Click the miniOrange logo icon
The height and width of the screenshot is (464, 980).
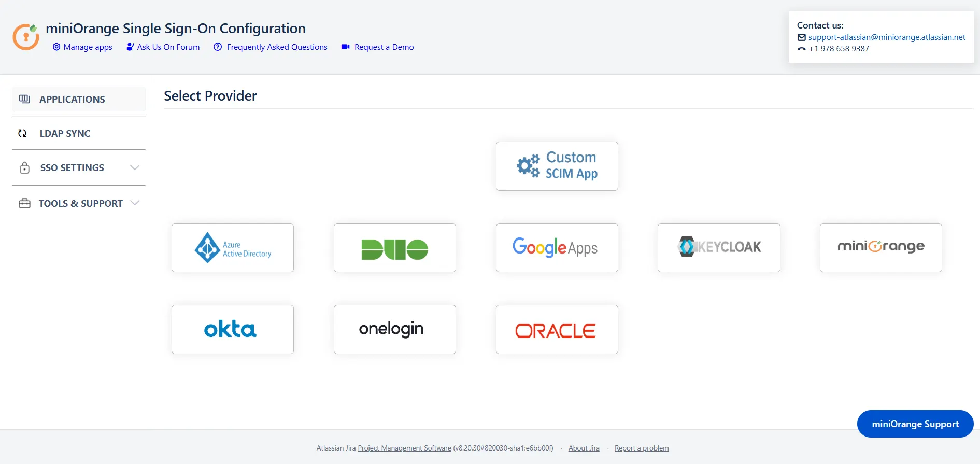(x=26, y=37)
